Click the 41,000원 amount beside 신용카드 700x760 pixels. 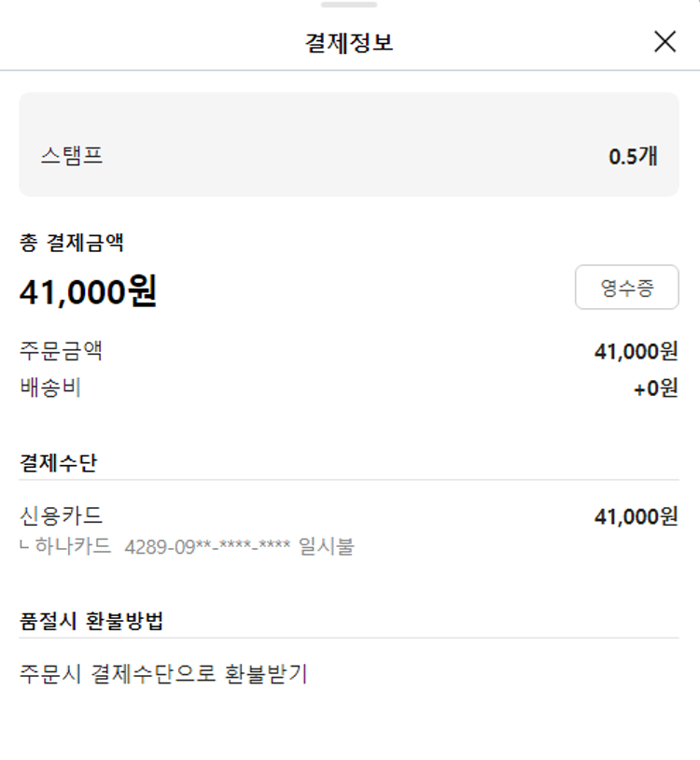636,516
